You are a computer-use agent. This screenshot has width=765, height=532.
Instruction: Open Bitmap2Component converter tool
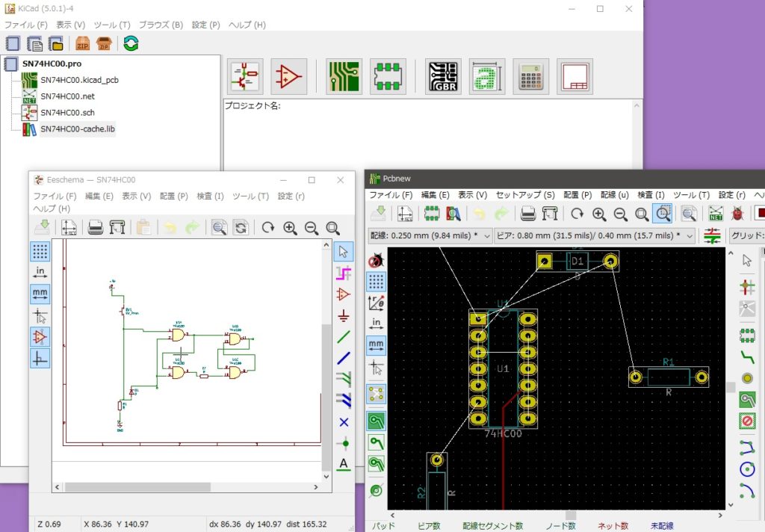click(x=487, y=77)
